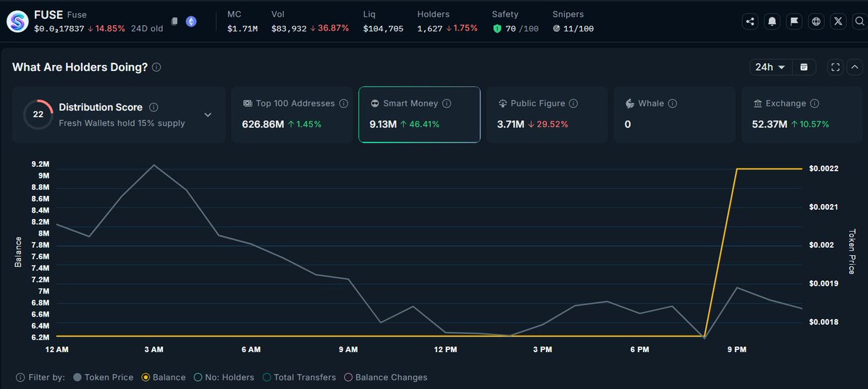868x389 pixels.
Task: Select the Public Figure card
Action: pos(547,114)
